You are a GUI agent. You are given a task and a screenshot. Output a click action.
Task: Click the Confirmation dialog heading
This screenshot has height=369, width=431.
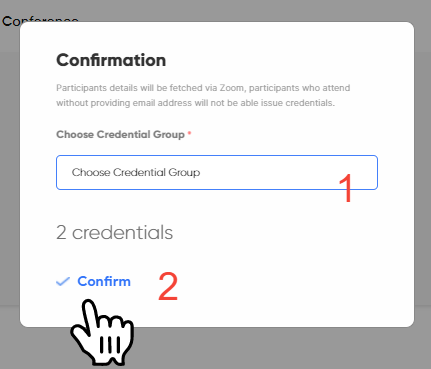tap(111, 60)
